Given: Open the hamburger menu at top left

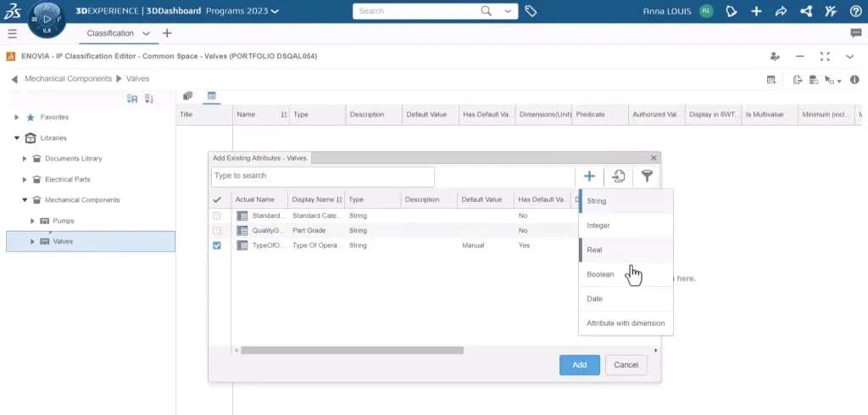Looking at the screenshot, I should click(12, 33).
